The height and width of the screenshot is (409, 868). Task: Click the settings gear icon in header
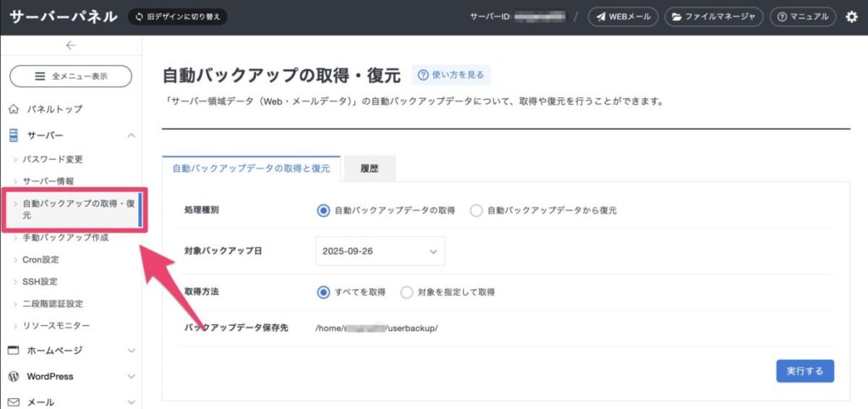coord(851,17)
